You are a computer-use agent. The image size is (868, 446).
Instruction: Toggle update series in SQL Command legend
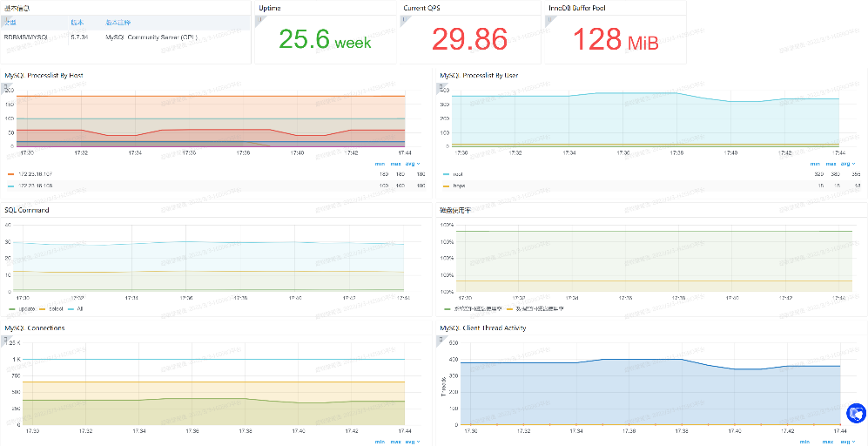pos(27,308)
